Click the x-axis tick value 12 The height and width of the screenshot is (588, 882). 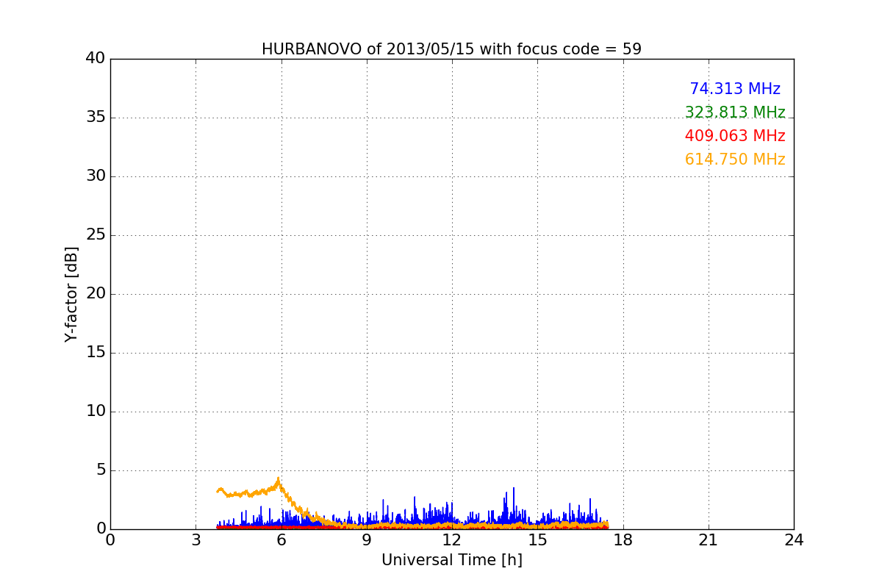452,540
